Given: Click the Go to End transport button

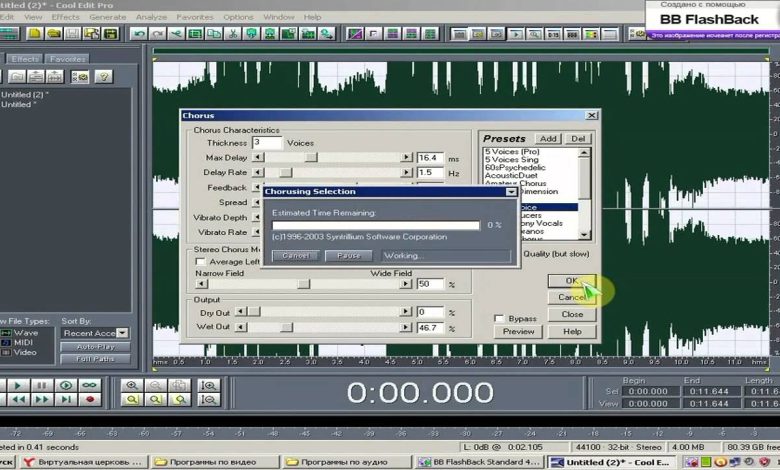Looking at the screenshot, I should (66, 399).
